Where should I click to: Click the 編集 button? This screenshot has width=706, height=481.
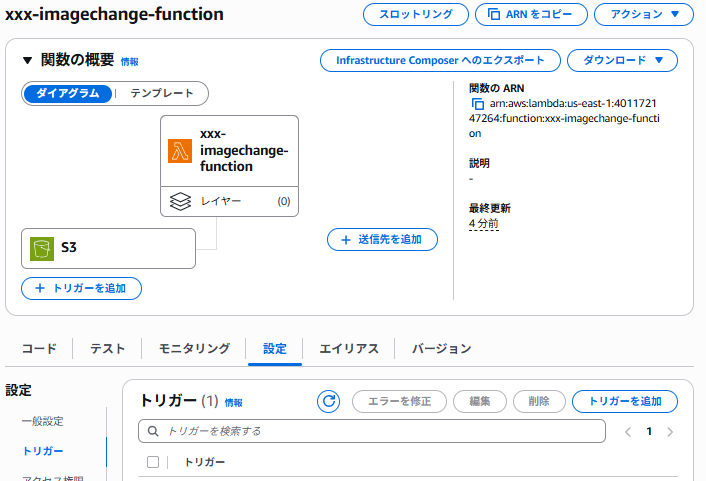[x=480, y=401]
